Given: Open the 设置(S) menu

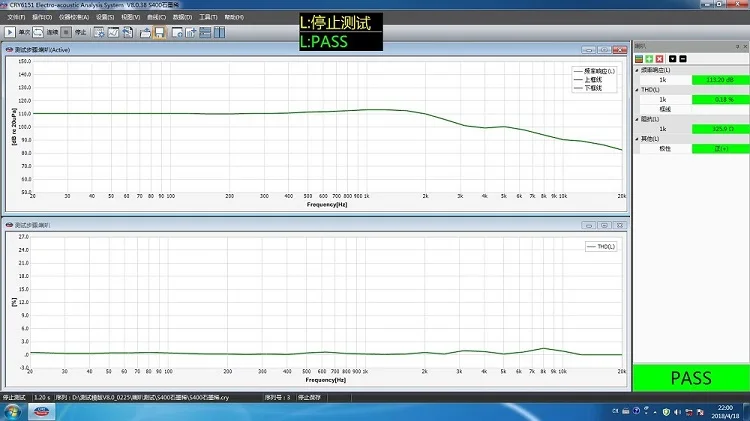Looking at the screenshot, I should click(105, 17).
